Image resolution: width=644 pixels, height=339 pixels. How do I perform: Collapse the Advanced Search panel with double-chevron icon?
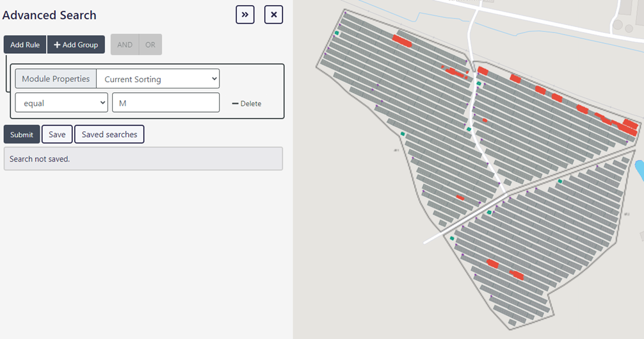pos(245,15)
